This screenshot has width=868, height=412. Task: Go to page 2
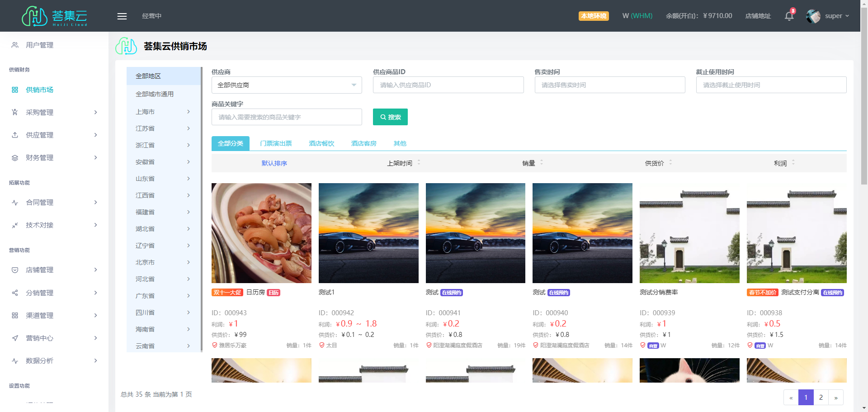pos(821,398)
